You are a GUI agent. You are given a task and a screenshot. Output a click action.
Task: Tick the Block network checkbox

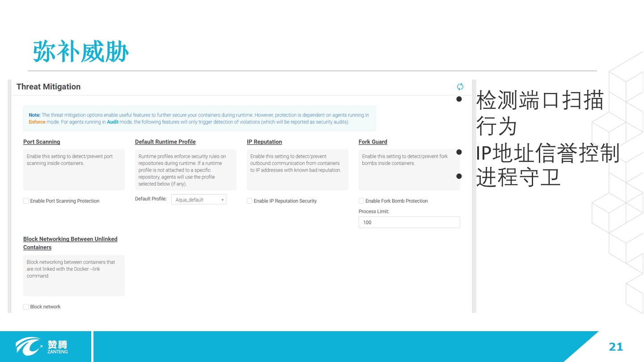coord(26,307)
